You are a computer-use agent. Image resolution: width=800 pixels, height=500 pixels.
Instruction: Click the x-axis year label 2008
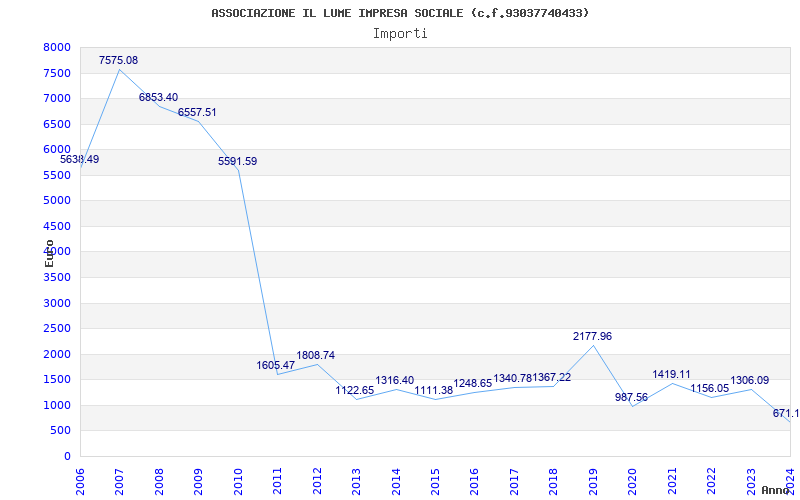pos(159,482)
